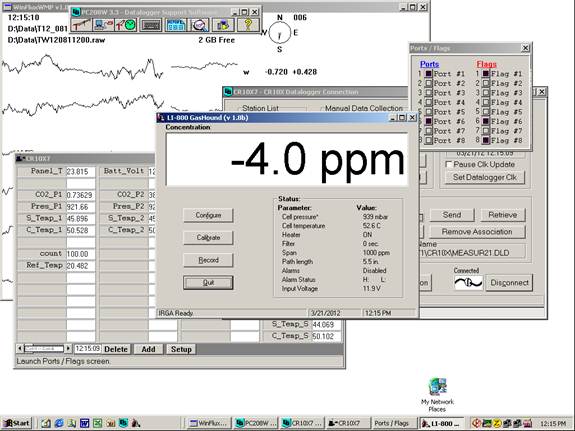Switch to the Station List tab
Viewport: 575px width, 431px height.
tap(260, 108)
